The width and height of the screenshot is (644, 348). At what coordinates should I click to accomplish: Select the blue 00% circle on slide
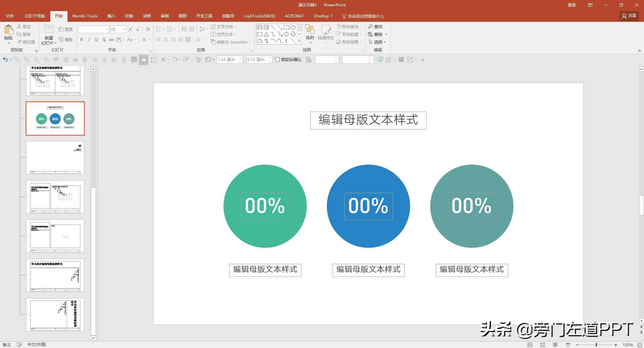coord(368,206)
